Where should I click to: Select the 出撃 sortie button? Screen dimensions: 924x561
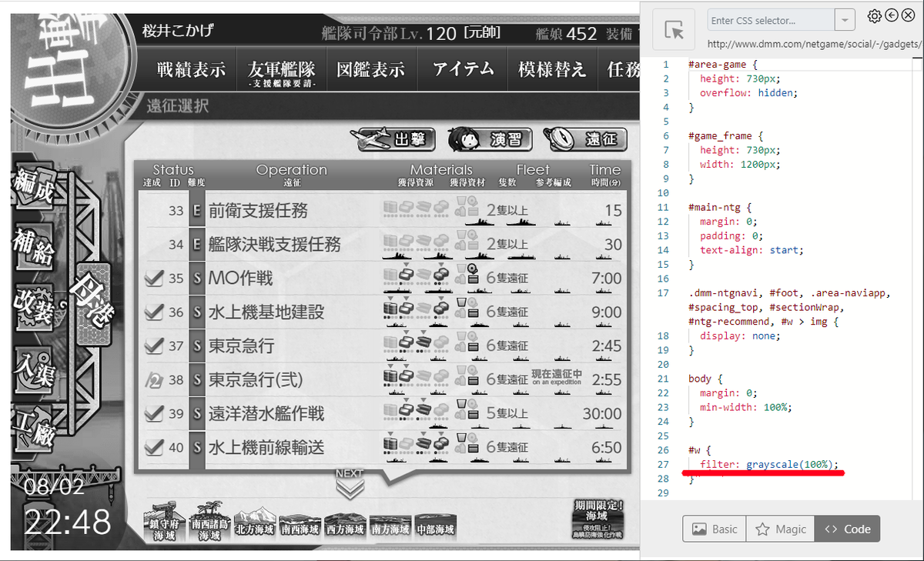pos(393,139)
